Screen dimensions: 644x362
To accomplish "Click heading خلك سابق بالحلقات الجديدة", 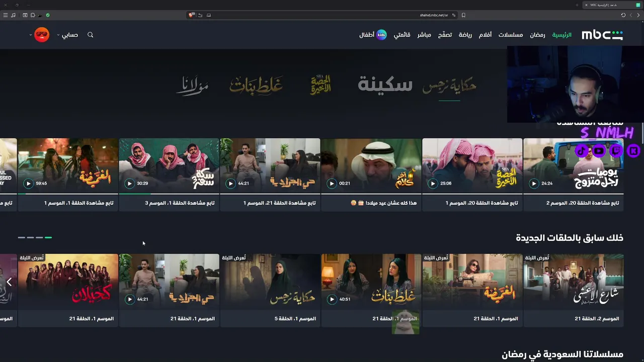I will point(570,238).
